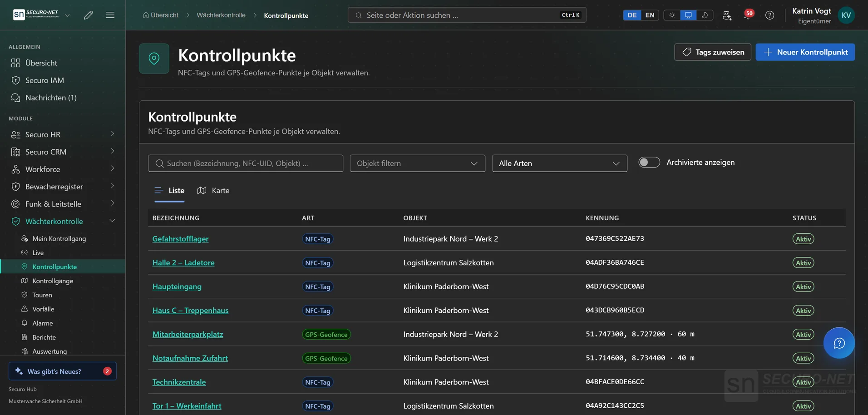Open Was gibt's Neues panel
The height and width of the screenshot is (415, 868).
click(63, 371)
